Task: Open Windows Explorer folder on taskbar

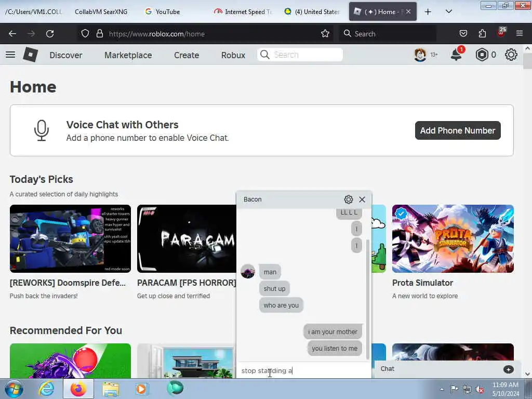Action: [111, 389]
